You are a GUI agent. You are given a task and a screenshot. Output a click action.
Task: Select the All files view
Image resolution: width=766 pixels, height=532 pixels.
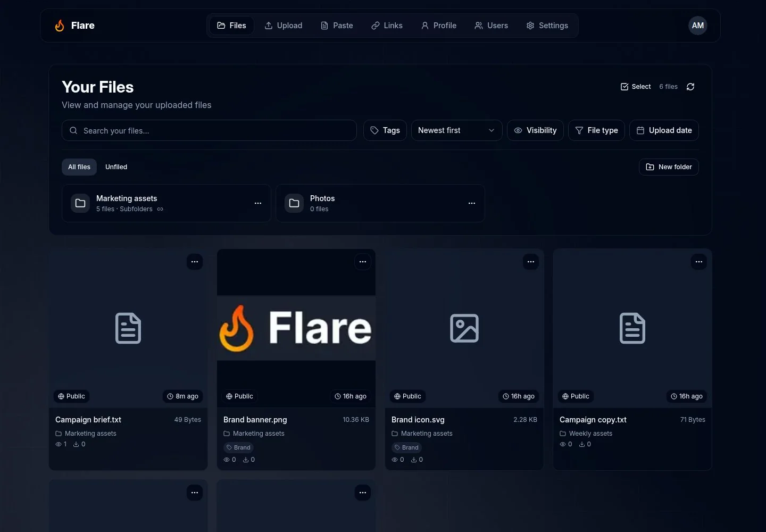79,167
